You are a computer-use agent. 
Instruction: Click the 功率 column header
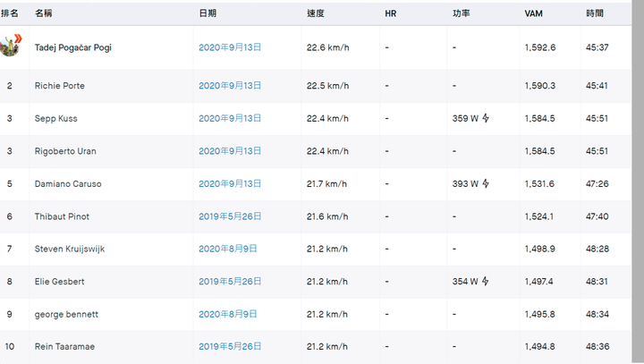[462, 13]
